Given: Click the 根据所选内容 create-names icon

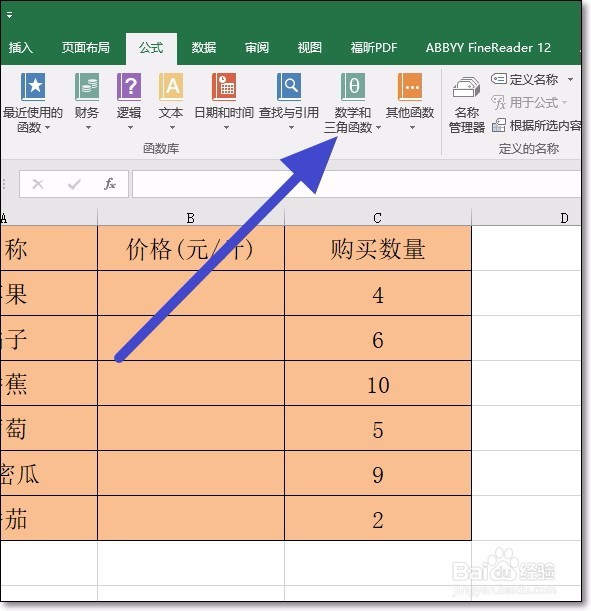Looking at the screenshot, I should tap(499, 125).
